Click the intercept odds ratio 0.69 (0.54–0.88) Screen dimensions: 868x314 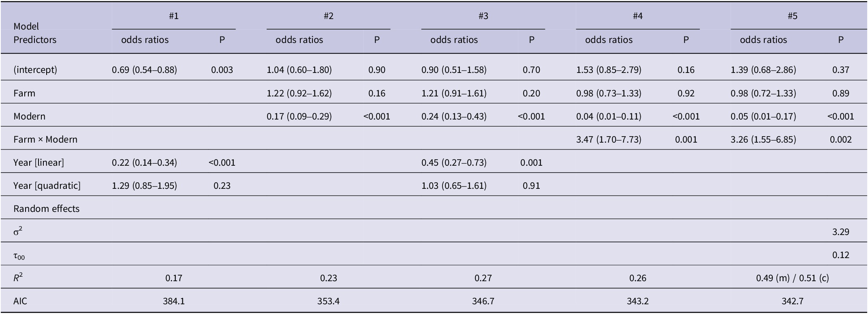(144, 70)
